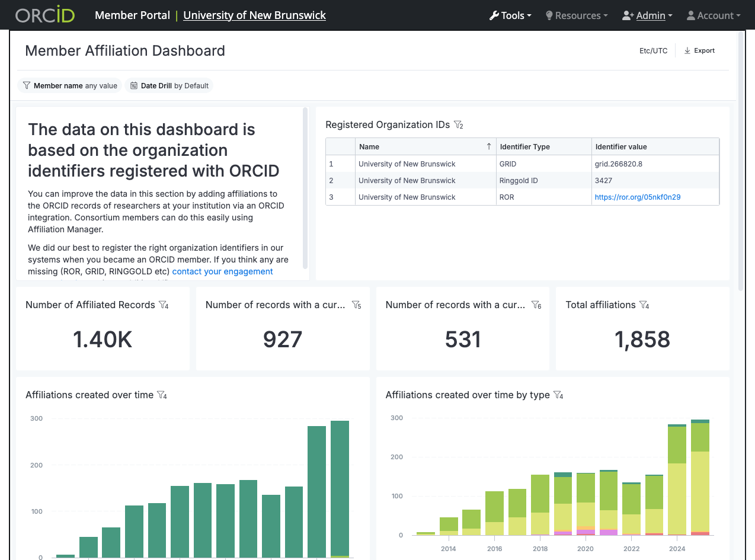The width and height of the screenshot is (755, 560).
Task: Open the Resources dropdown menu
Action: tap(576, 15)
